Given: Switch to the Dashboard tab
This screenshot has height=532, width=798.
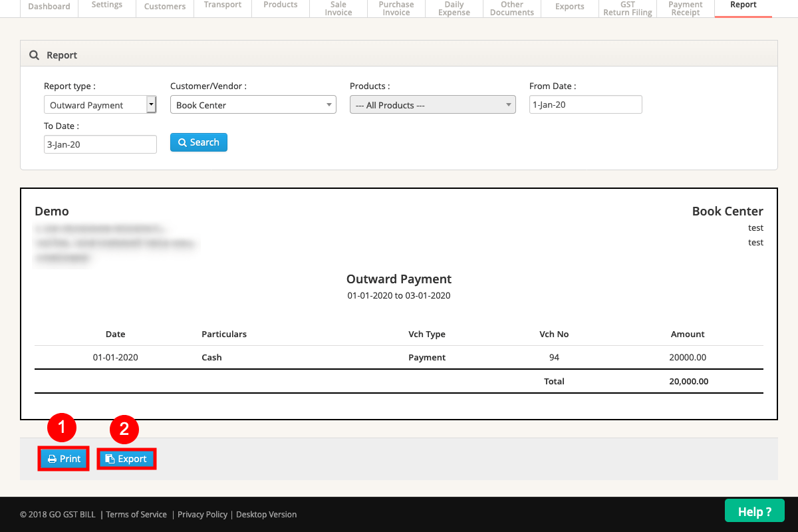Looking at the screenshot, I should tap(49, 7).
